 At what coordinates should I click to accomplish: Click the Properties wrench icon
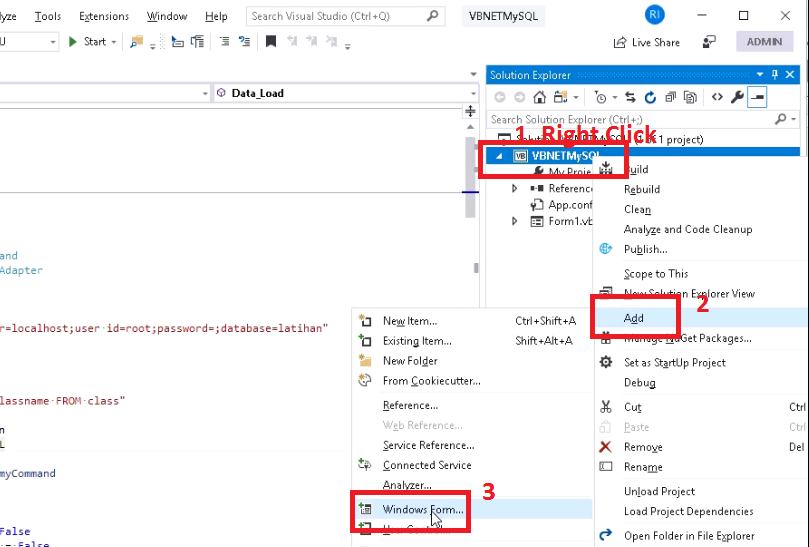click(x=737, y=97)
